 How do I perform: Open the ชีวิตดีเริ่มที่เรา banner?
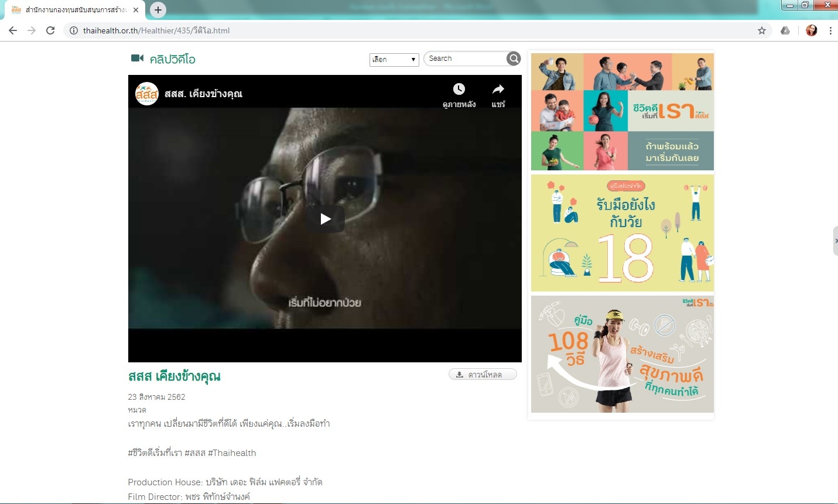coord(622,112)
